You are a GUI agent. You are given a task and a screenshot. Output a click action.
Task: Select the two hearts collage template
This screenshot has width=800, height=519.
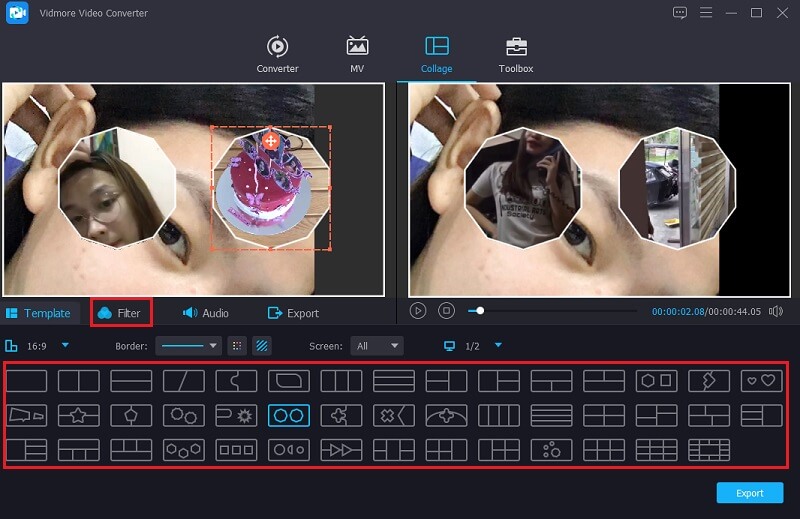(761, 381)
